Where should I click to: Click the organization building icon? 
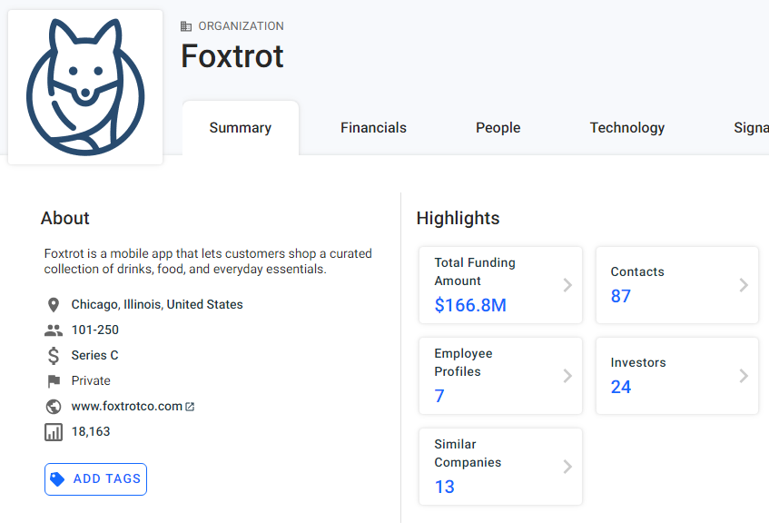coord(186,26)
